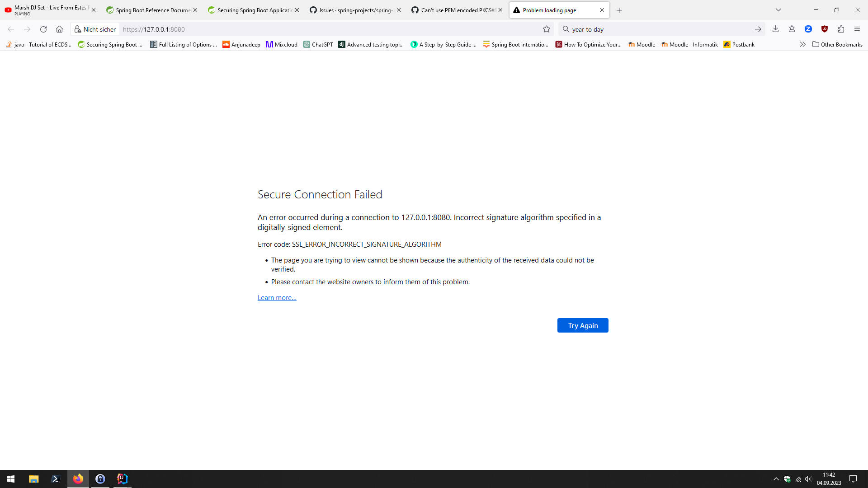
Task: Switch to Issues spring-projects GitHub tab
Action: [352, 10]
